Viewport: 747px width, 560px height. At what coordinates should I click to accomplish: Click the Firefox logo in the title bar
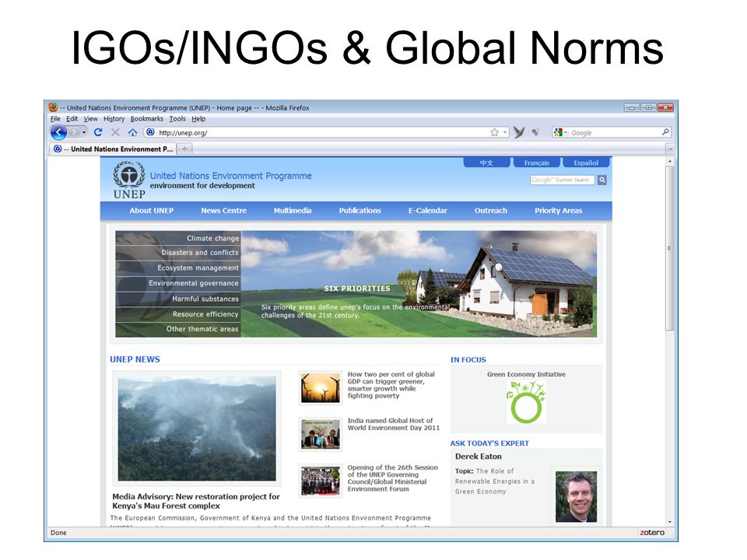54,107
